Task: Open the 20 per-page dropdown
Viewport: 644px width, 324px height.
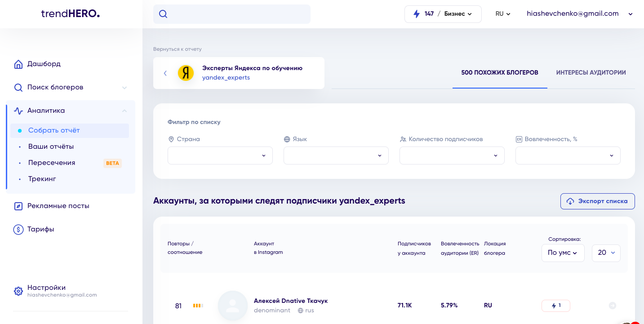Action: coord(606,253)
